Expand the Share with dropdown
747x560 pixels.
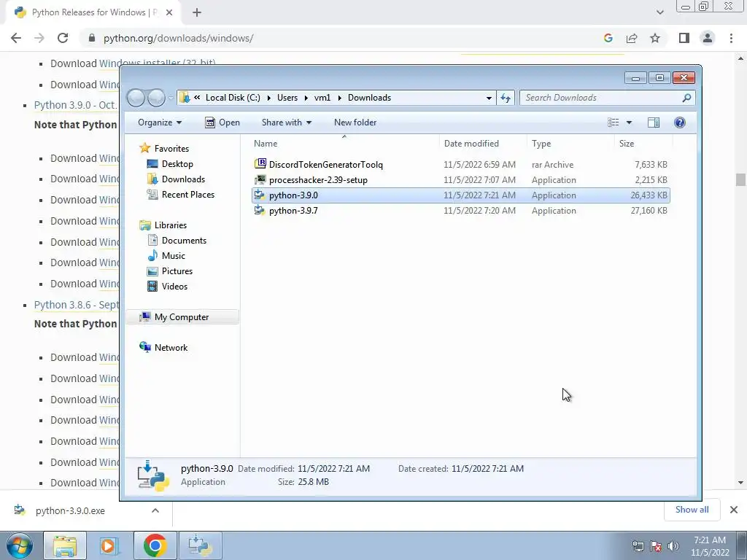pos(286,122)
